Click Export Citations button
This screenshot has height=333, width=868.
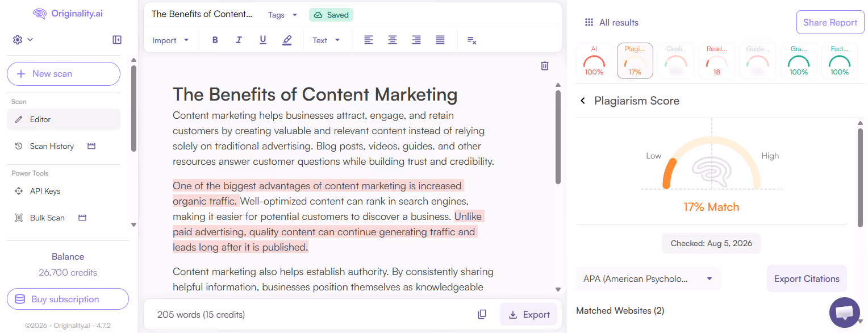pos(807,279)
